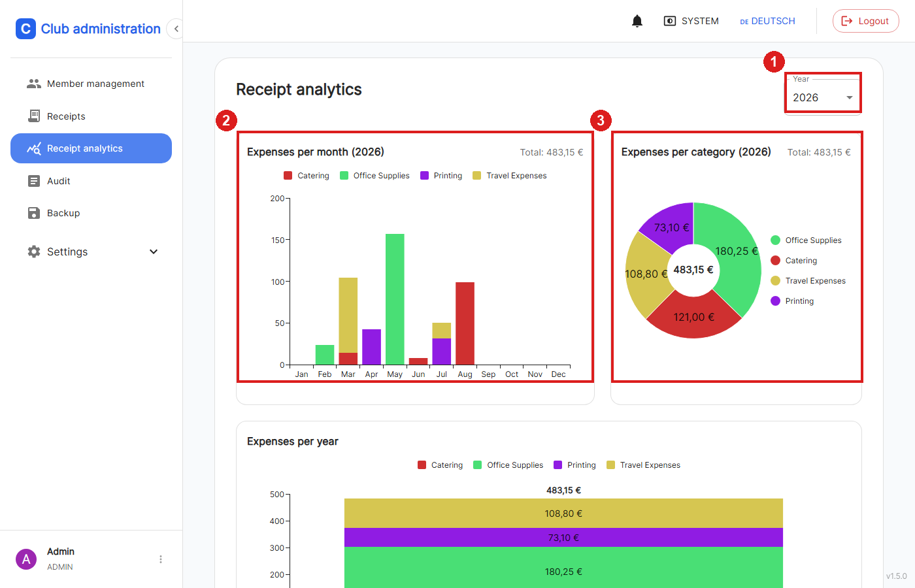
Task: Expand the Settings menu
Action: pyautogui.click(x=91, y=252)
